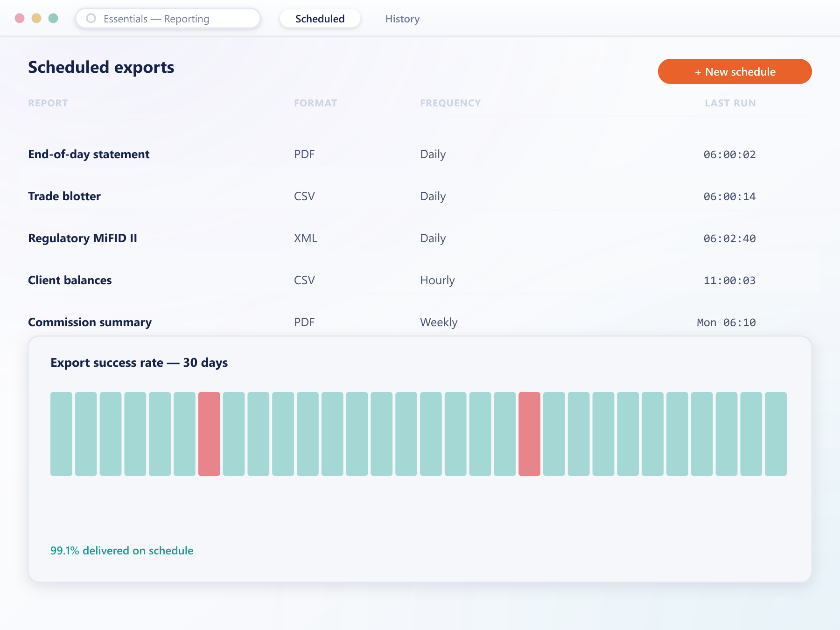Click the PDF format of End-of-day statement
Screen dimensions: 840x630
pyautogui.click(x=304, y=154)
